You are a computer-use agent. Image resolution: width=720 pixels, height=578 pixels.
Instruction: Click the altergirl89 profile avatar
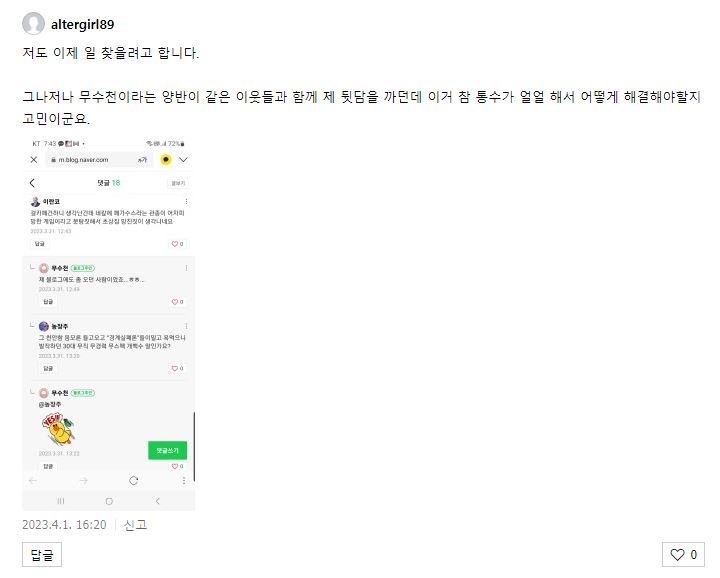33,23
